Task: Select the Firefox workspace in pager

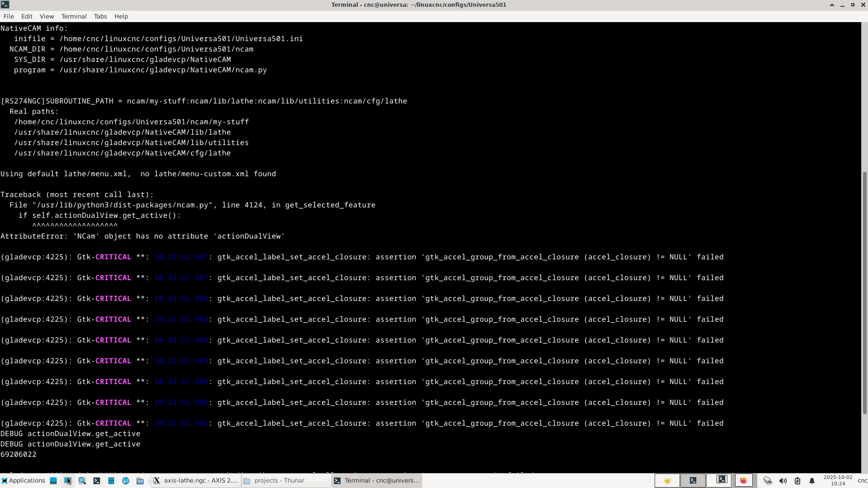Action: click(744, 480)
